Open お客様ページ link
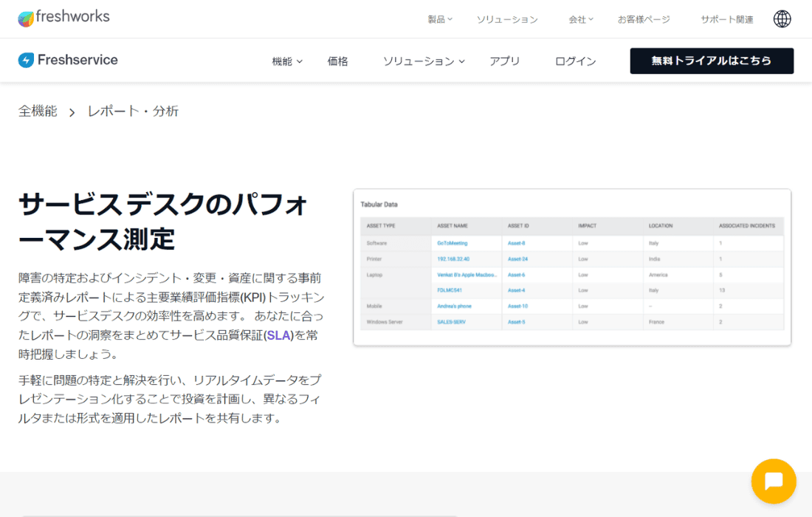 pyautogui.click(x=644, y=19)
